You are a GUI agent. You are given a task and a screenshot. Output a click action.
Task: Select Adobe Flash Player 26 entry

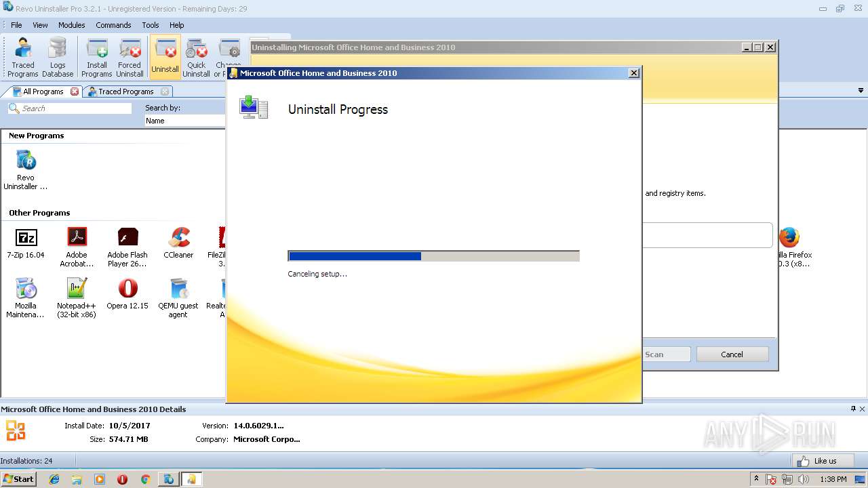pos(127,247)
